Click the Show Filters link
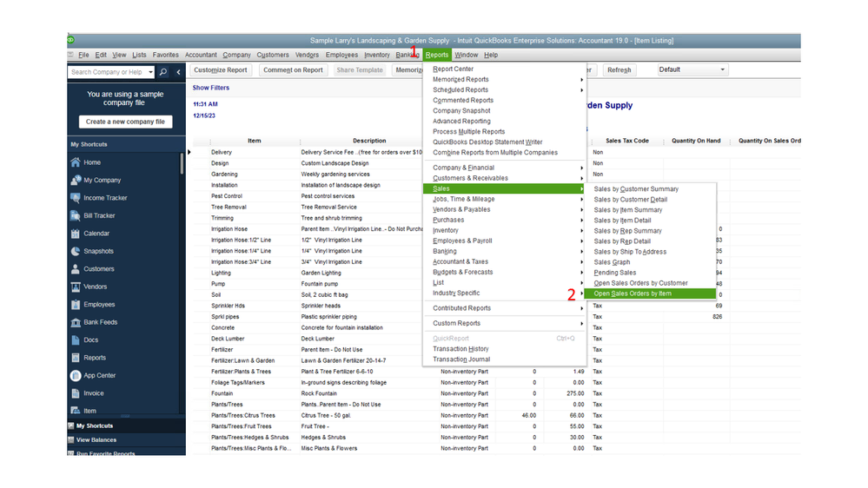The height and width of the screenshot is (488, 868). tap(211, 88)
